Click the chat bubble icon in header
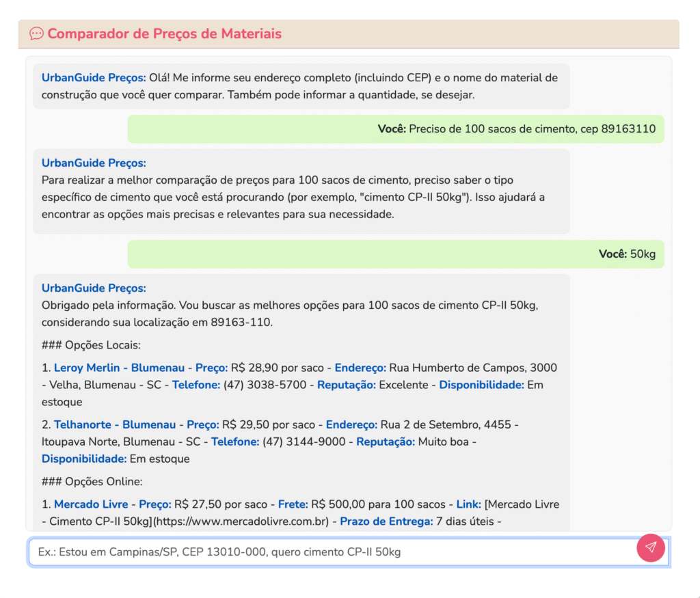Screen dimensions: 700x598 point(37,34)
